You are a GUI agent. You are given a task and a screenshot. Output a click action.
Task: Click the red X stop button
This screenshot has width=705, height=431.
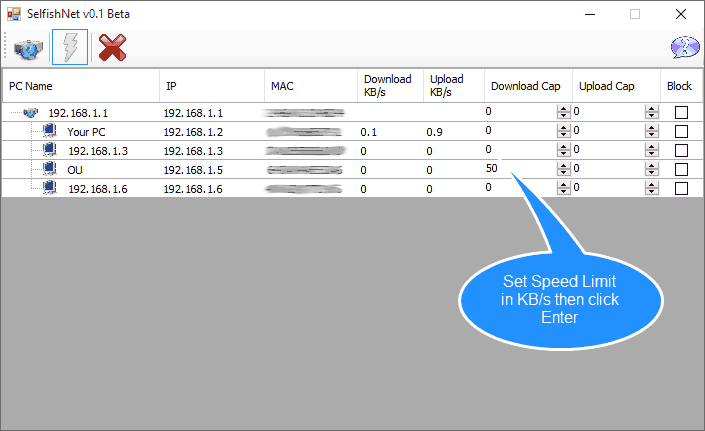pyautogui.click(x=112, y=48)
